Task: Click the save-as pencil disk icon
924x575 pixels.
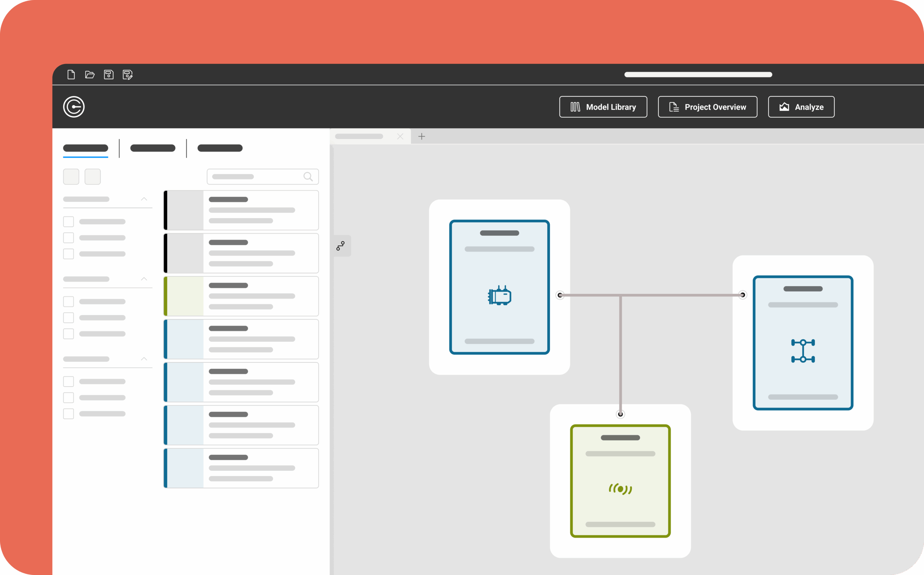Action: coord(128,75)
